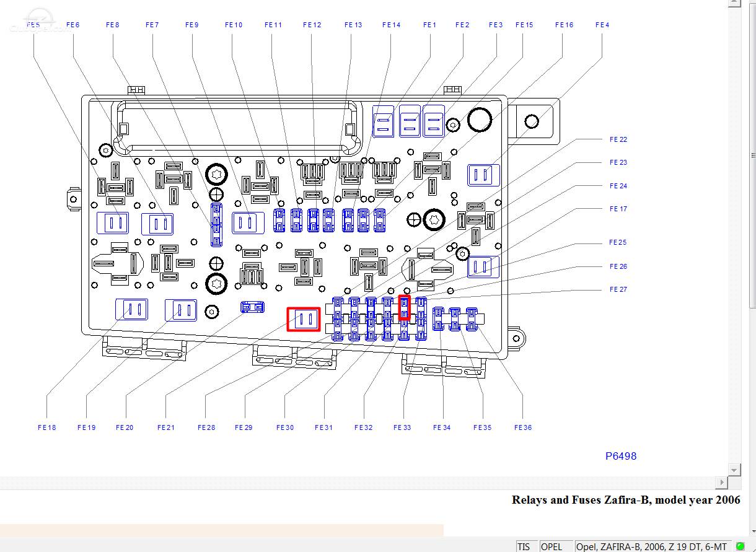The width and height of the screenshot is (756, 552).
Task: Select the FE4 label
Action: pyautogui.click(x=602, y=25)
